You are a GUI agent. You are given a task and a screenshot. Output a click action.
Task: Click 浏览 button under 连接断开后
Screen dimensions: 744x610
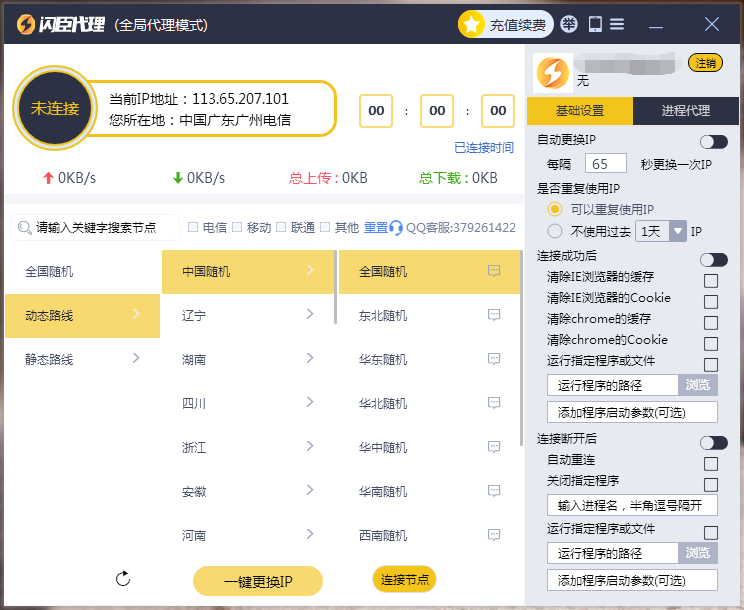[698, 553]
